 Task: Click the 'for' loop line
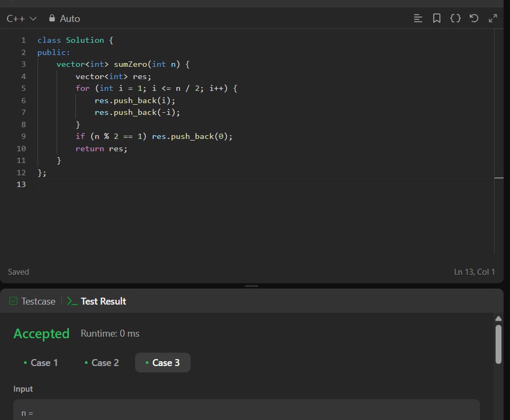(156, 89)
